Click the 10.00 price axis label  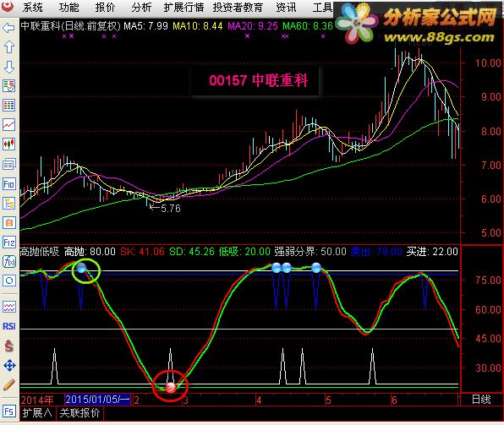[488, 63]
